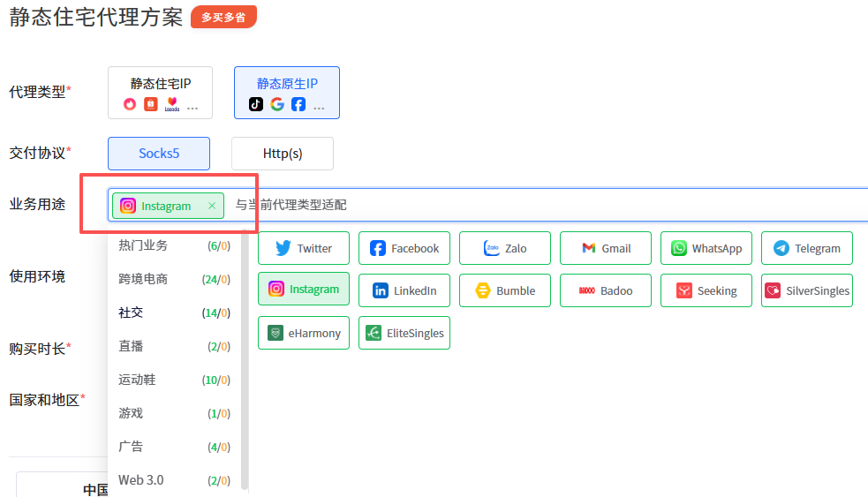Click the Facebook logo icon in grid
Screen dimensions: 868x497
[x=378, y=248]
